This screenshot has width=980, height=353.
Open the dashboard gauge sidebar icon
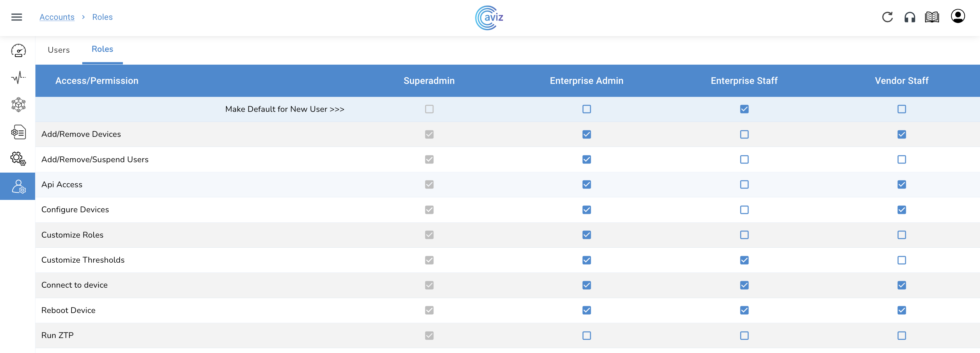pyautogui.click(x=18, y=51)
